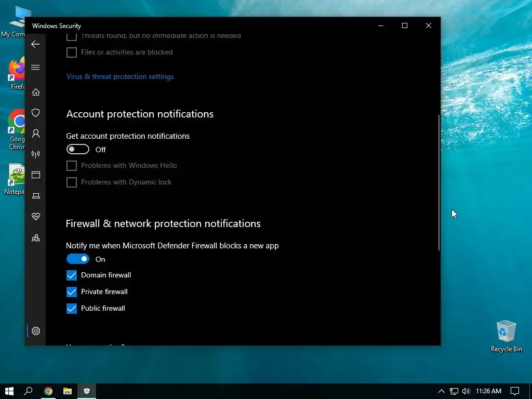
Task: Open Device security laptop icon
Action: pos(36,196)
